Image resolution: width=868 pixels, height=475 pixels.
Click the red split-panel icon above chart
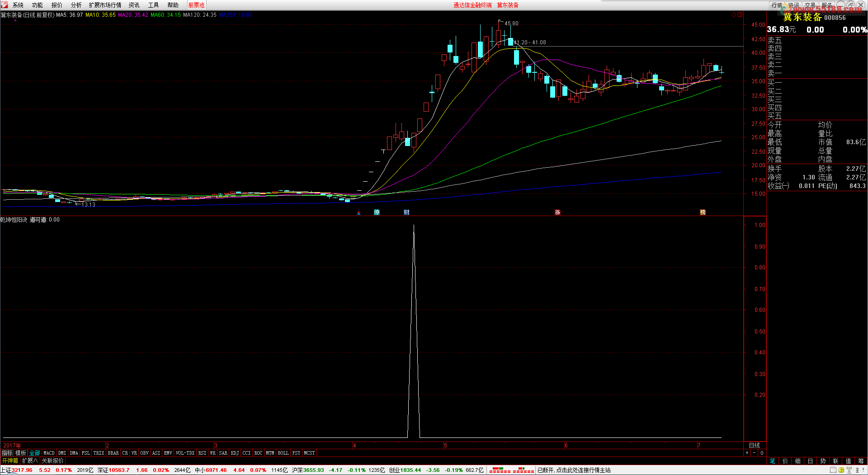click(x=740, y=15)
